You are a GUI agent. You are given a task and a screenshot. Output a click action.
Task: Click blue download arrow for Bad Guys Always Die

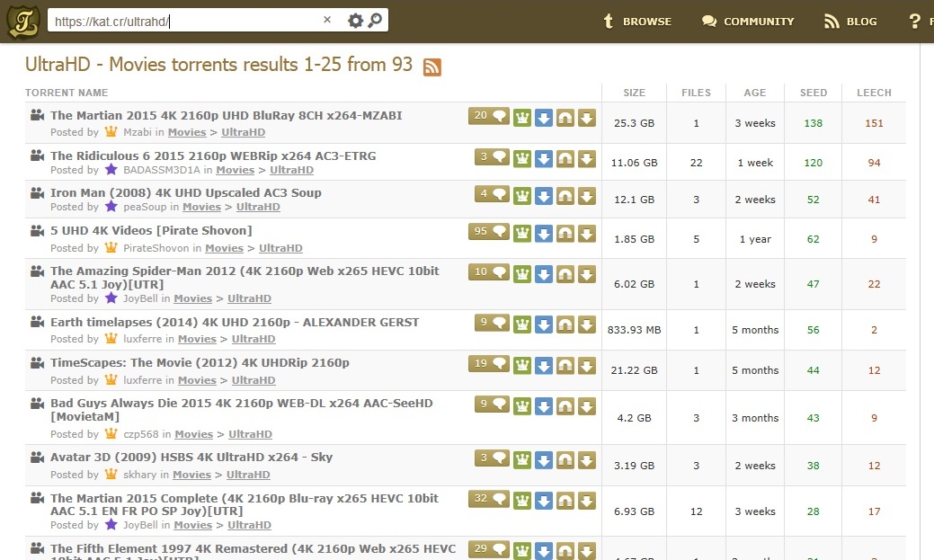coord(544,406)
